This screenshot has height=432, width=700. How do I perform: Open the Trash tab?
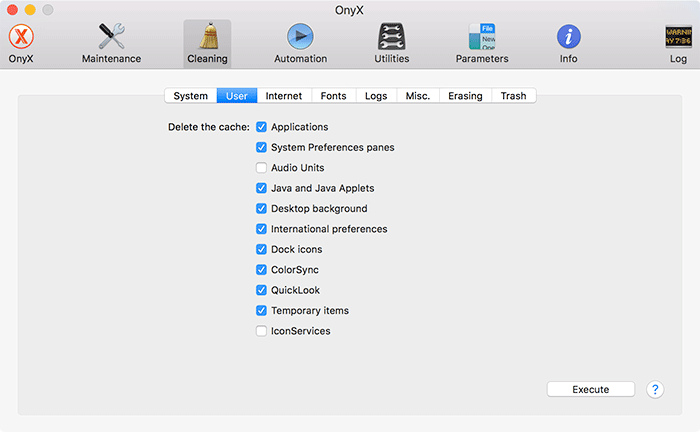513,96
